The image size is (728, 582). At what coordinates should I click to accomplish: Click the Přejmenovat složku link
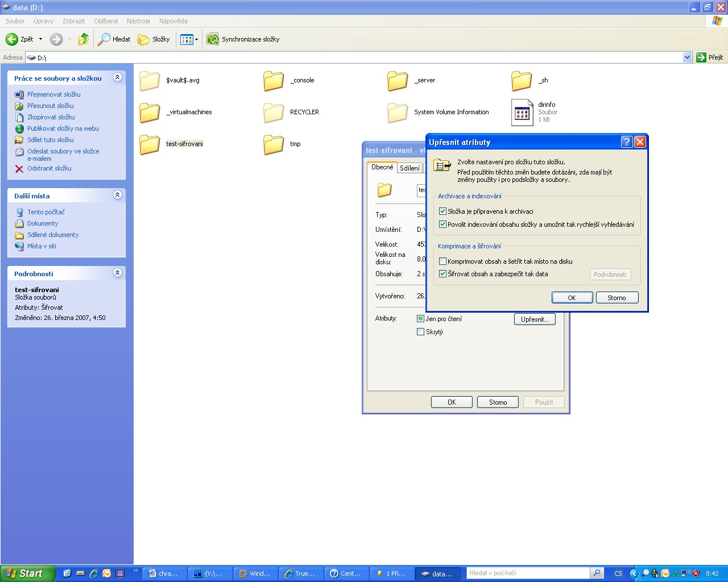[x=53, y=94]
